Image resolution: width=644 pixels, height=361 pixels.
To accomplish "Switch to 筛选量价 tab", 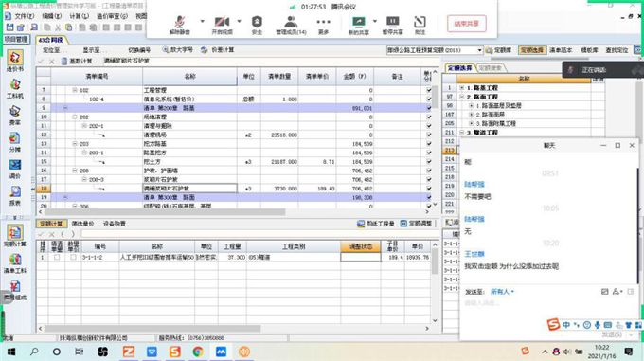I will tap(83, 224).
